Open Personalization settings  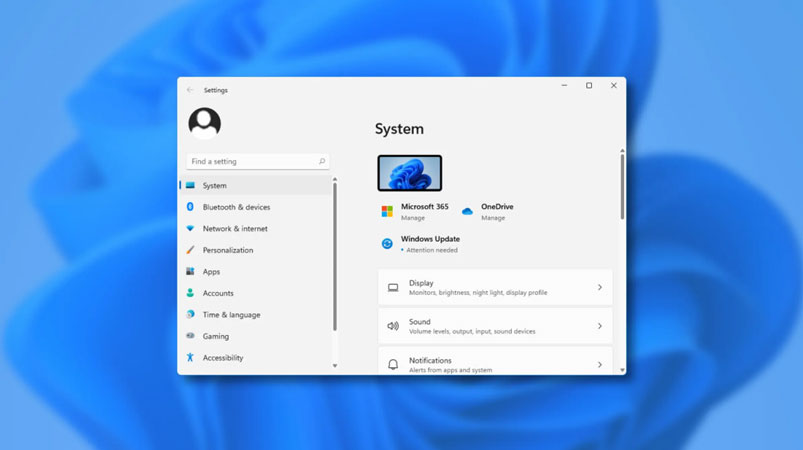point(228,250)
